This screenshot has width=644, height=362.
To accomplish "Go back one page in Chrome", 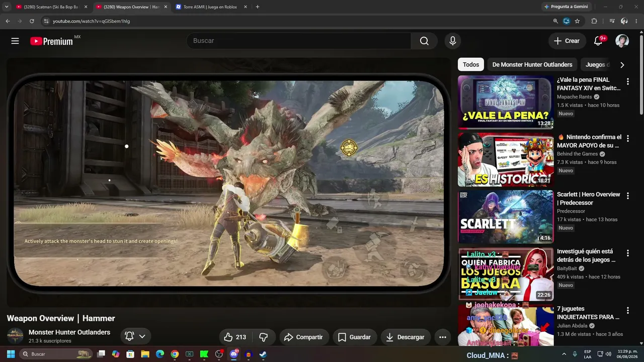I will click(x=8, y=21).
